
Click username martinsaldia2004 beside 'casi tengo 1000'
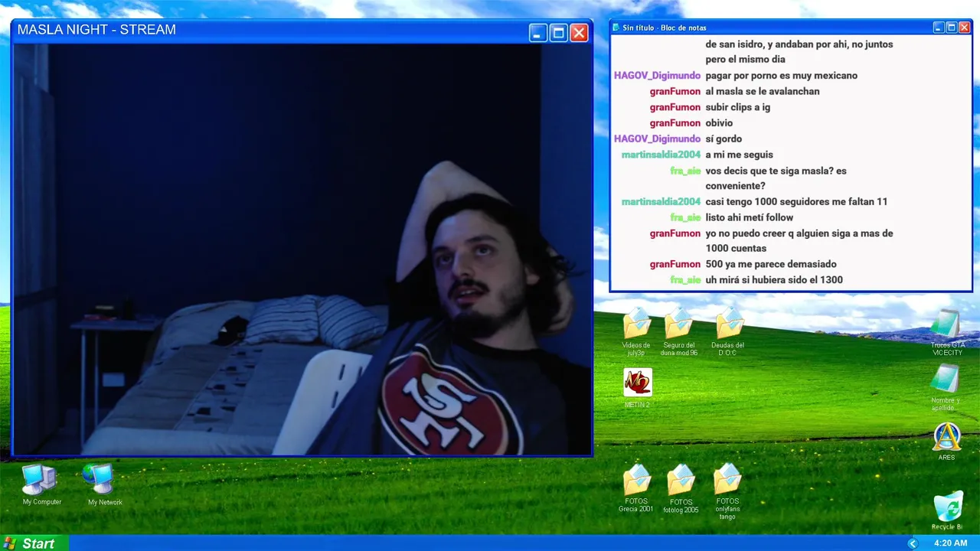661,202
